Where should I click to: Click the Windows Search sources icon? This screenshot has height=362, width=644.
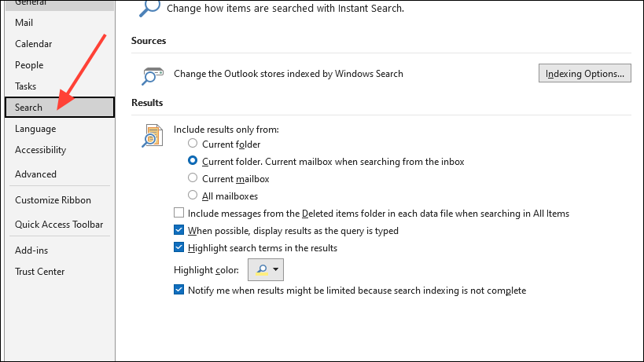tap(149, 74)
